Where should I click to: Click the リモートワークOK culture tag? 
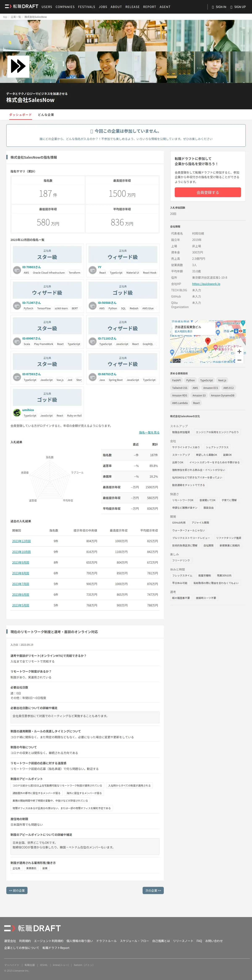click(183, 500)
